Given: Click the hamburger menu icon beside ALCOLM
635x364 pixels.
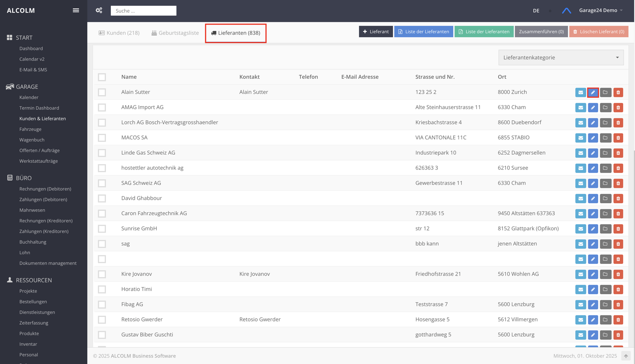Looking at the screenshot, I should point(76,10).
